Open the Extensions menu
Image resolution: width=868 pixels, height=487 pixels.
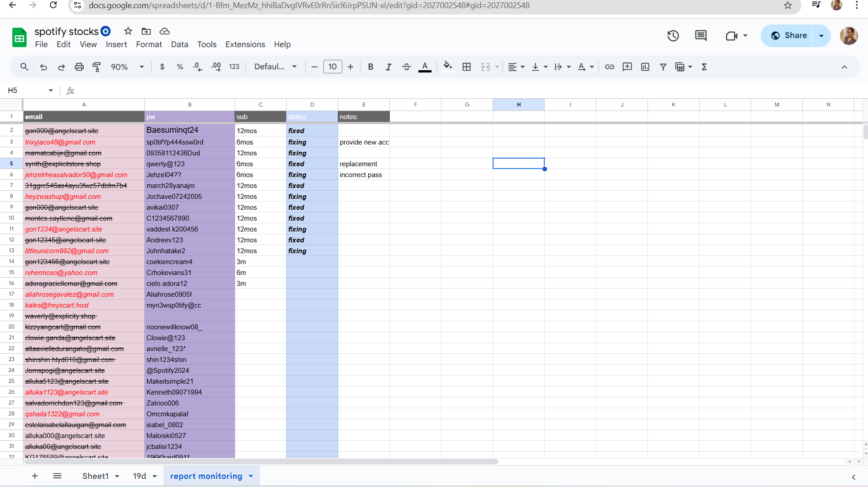click(245, 44)
